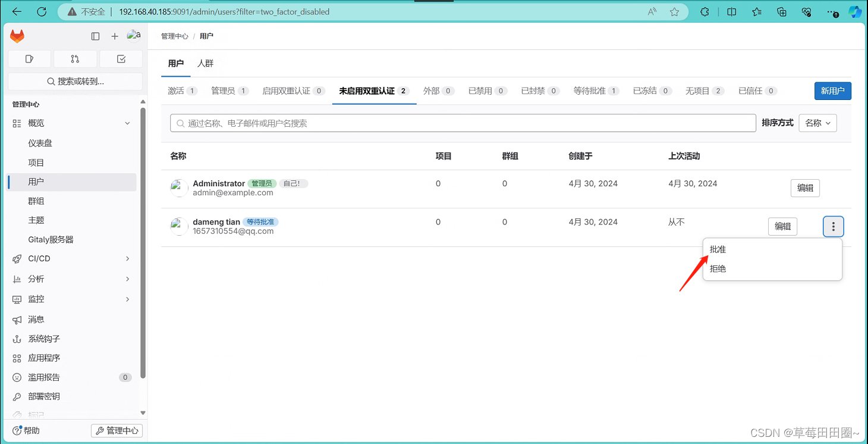The image size is (868, 444).
Task: Open the create new plus menu
Action: coord(115,36)
